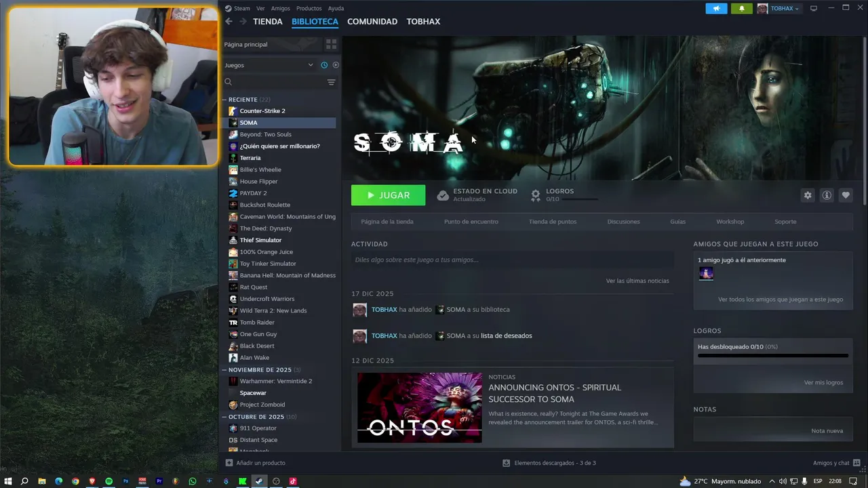868x488 pixels.
Task: Click Ver las últimas noticias
Action: pyautogui.click(x=637, y=281)
